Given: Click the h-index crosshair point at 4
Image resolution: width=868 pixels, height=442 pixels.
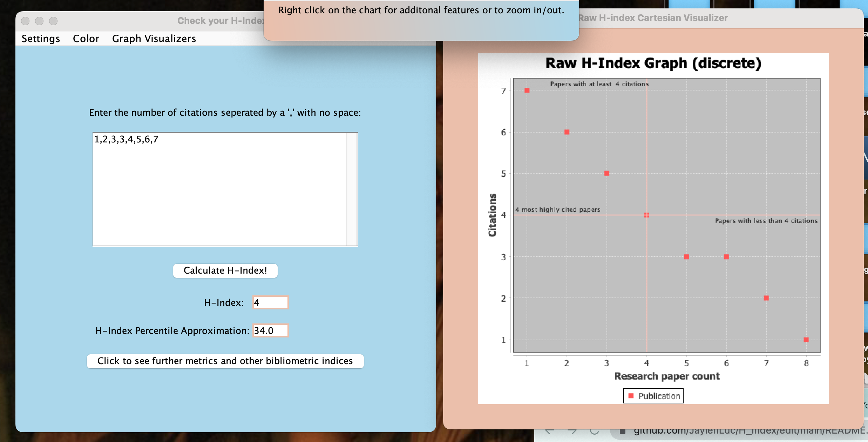Looking at the screenshot, I should (x=647, y=215).
